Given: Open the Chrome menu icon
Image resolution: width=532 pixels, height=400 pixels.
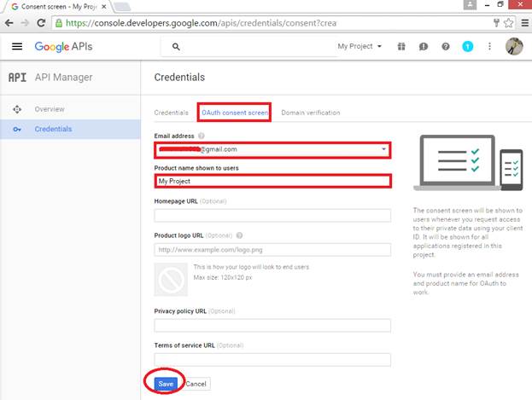Looking at the screenshot, I should (524, 23).
